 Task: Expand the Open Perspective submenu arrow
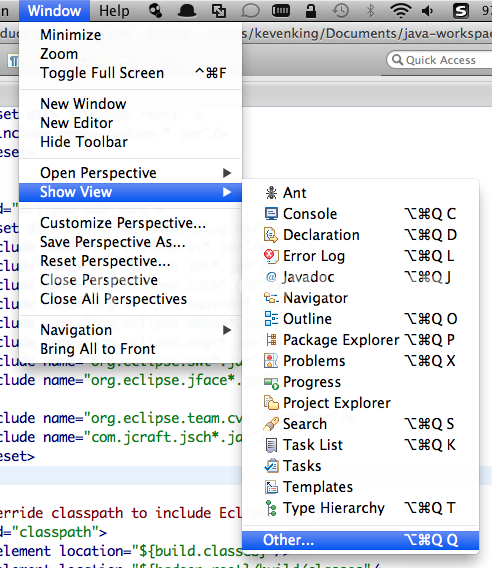click(x=227, y=173)
